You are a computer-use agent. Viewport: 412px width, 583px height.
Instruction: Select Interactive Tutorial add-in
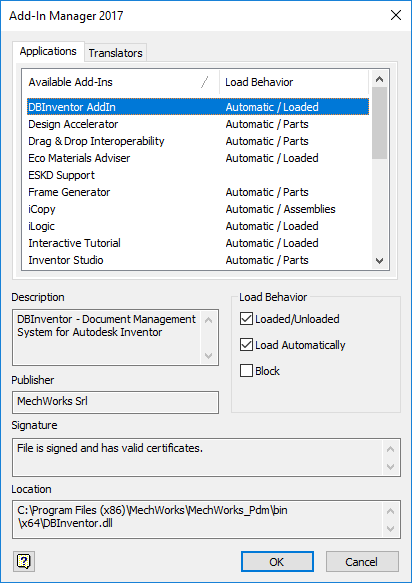click(198, 243)
